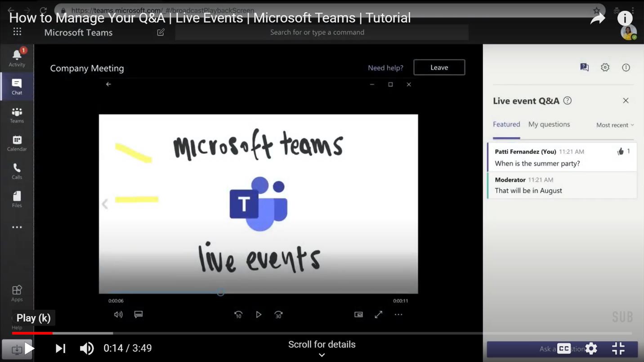644x362 pixels.
Task: Open Chat in the Teams sidebar
Action: click(17, 86)
